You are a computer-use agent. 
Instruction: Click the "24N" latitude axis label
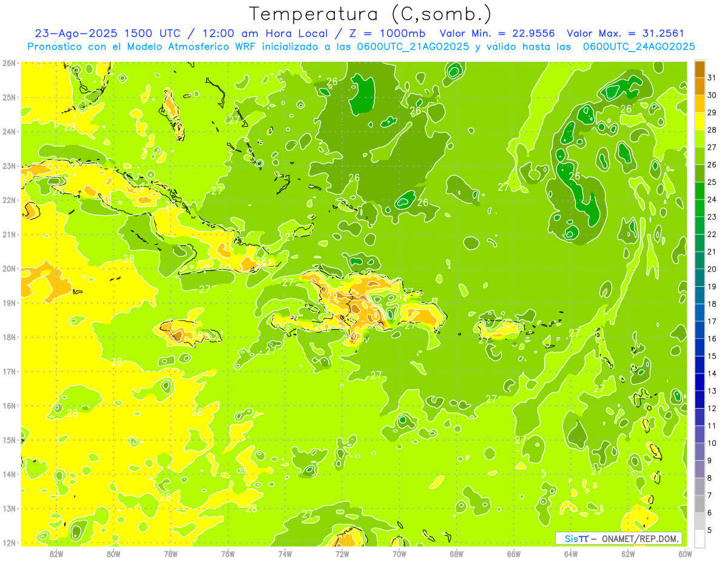click(8, 132)
